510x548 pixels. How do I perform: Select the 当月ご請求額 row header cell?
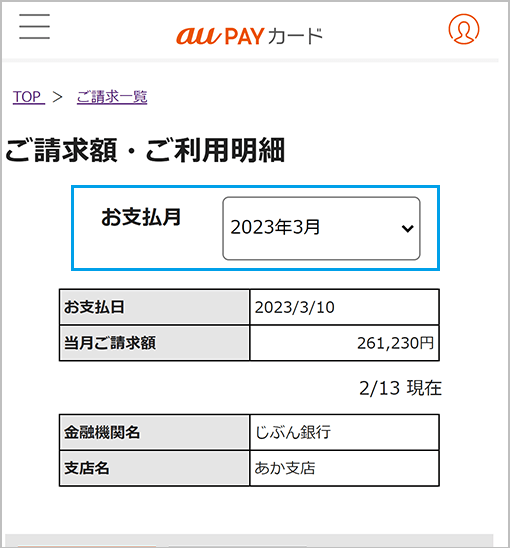pyautogui.click(x=155, y=343)
